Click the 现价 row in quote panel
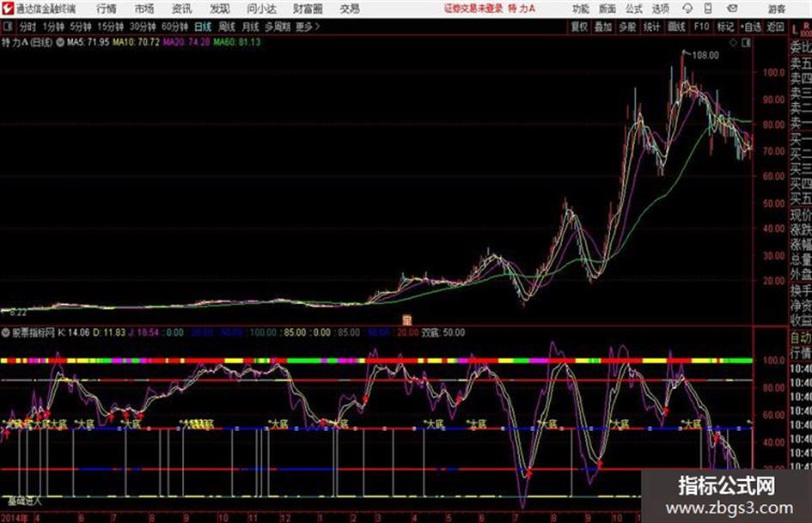This screenshot has height=523, width=812. pyautogui.click(x=801, y=215)
